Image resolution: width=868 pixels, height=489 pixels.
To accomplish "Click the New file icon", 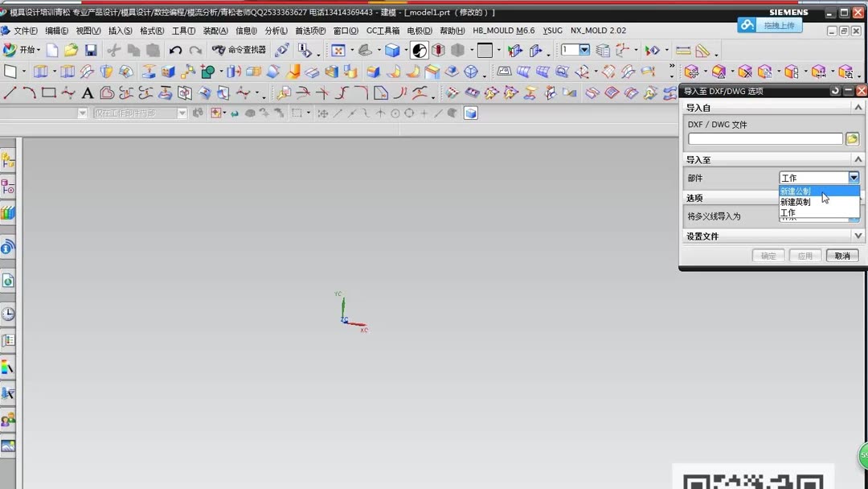I will [x=52, y=49].
